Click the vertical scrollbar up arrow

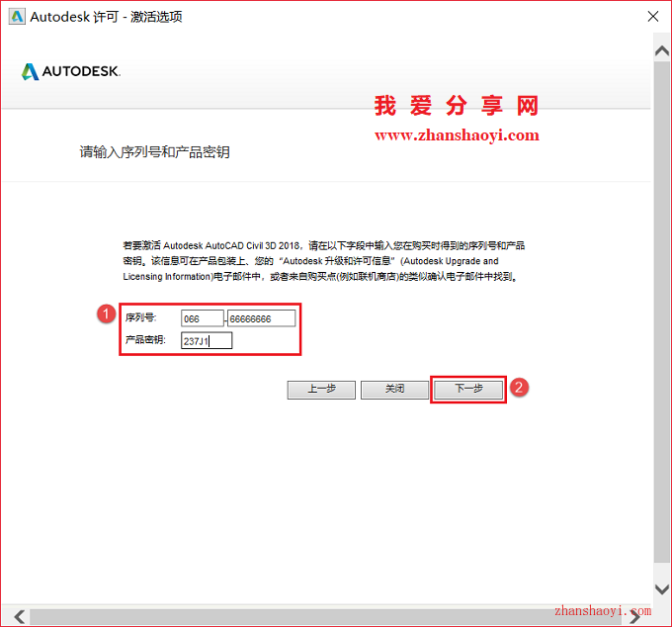click(x=662, y=50)
